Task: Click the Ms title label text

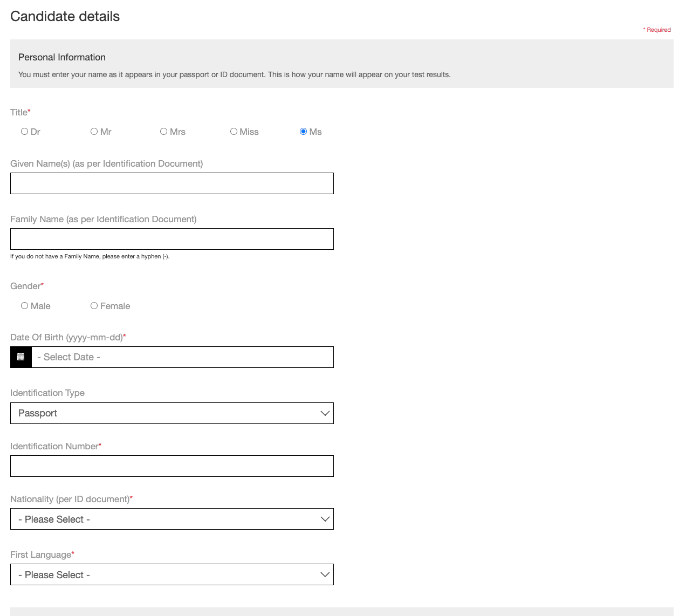Action: pyautogui.click(x=315, y=132)
